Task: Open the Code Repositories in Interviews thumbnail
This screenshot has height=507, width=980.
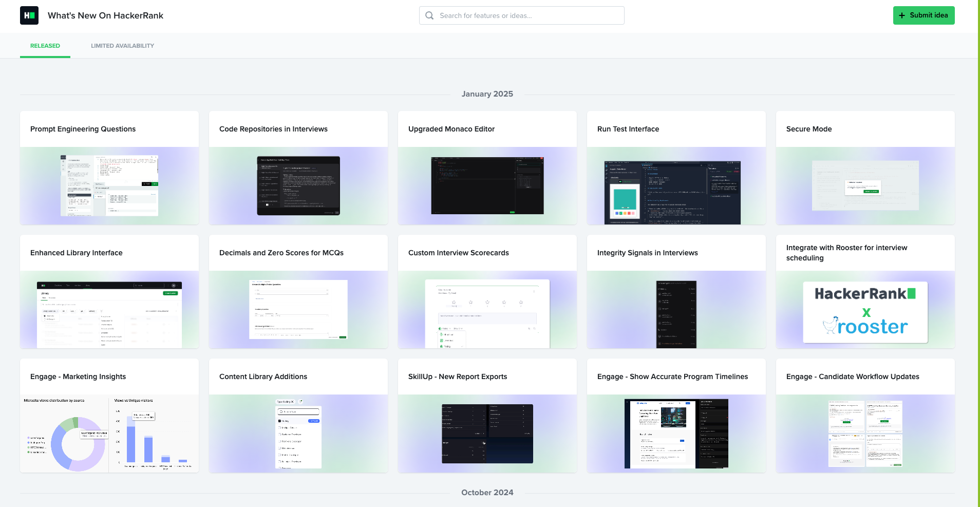Action: pos(298,185)
